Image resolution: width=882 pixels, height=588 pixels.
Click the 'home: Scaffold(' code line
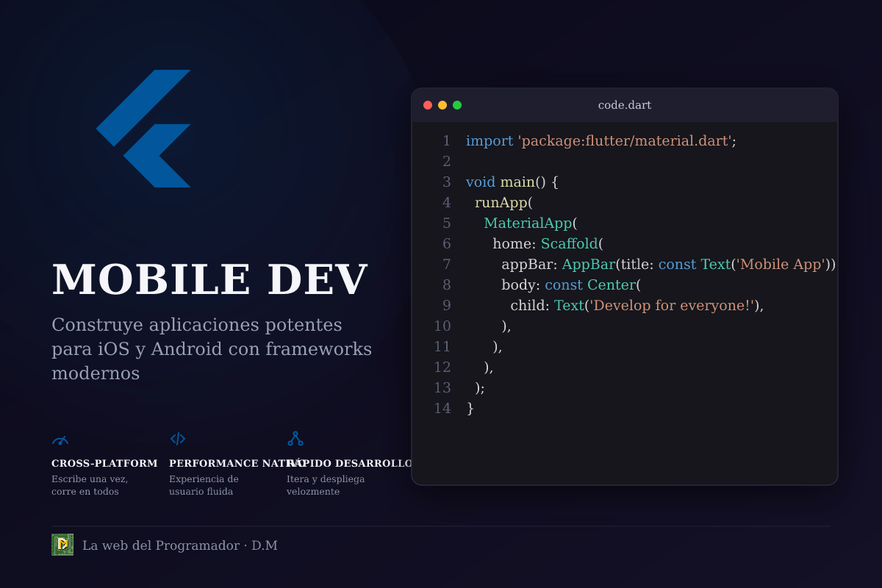click(548, 244)
